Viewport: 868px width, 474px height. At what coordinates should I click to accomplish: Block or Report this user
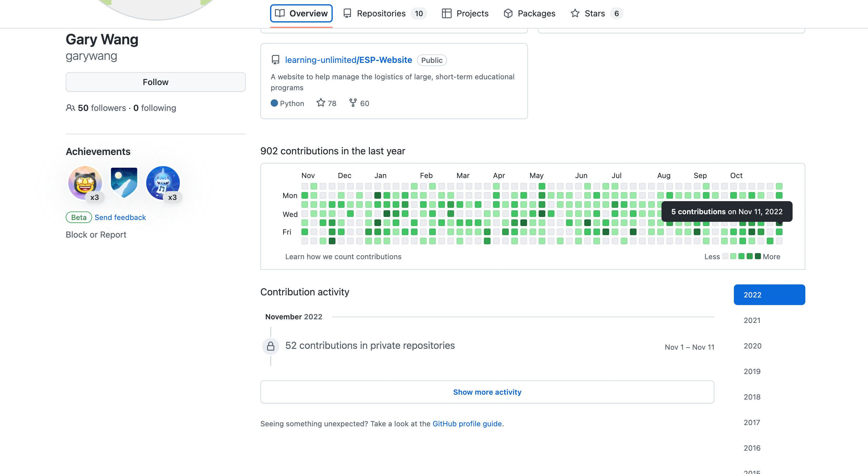tap(96, 235)
